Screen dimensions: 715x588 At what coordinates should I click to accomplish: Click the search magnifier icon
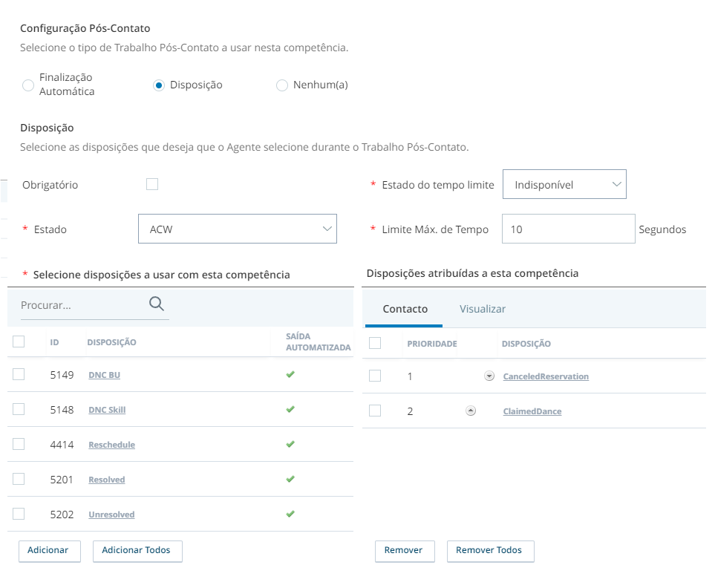[157, 304]
